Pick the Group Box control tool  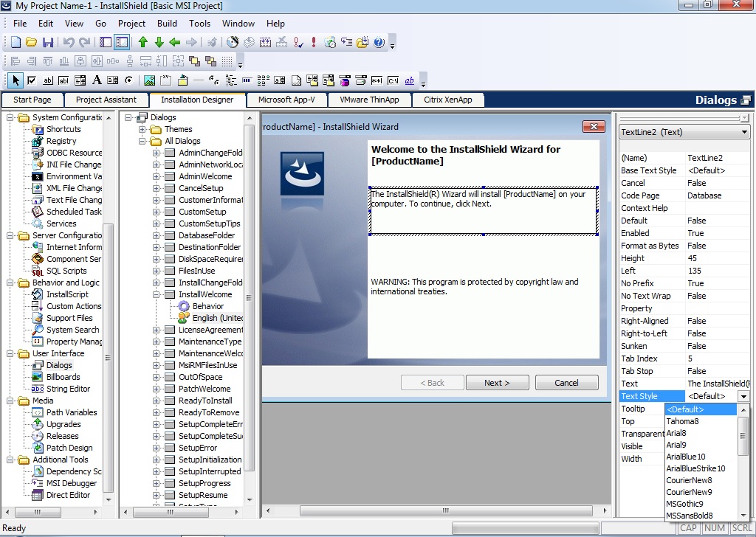coord(166,80)
